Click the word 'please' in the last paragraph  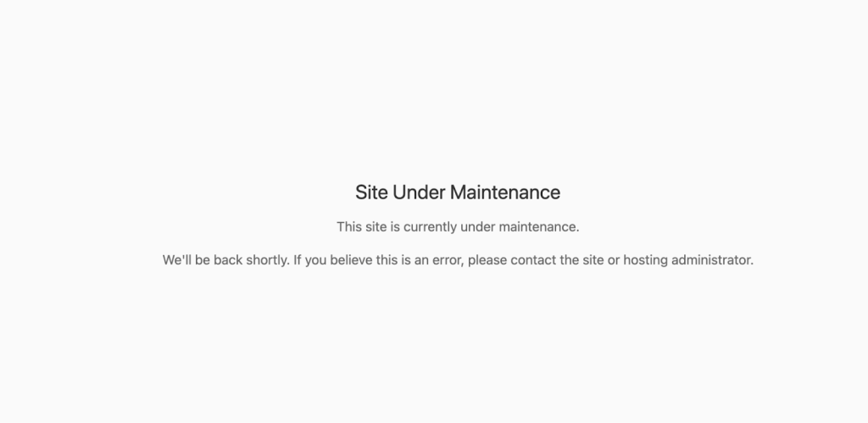coord(487,261)
